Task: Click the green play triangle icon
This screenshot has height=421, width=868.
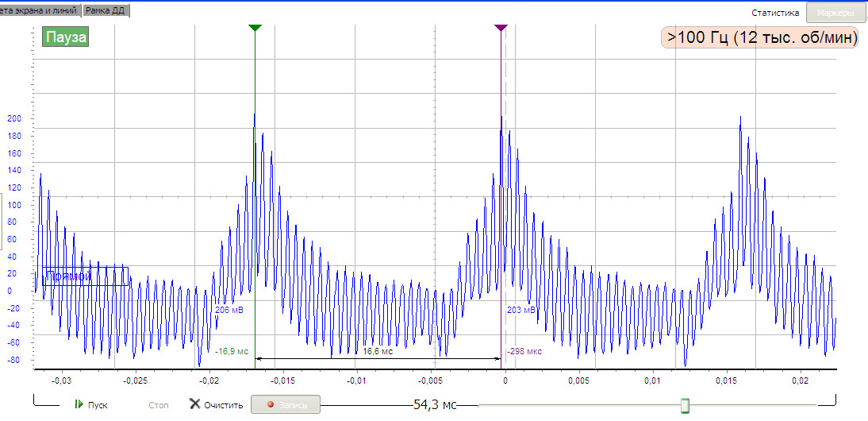Action: 79,404
